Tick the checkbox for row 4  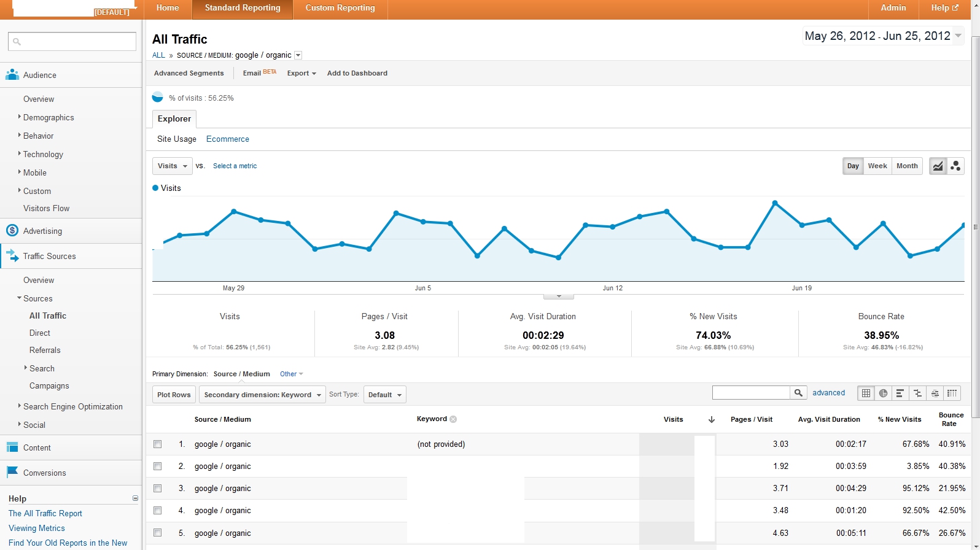point(158,511)
